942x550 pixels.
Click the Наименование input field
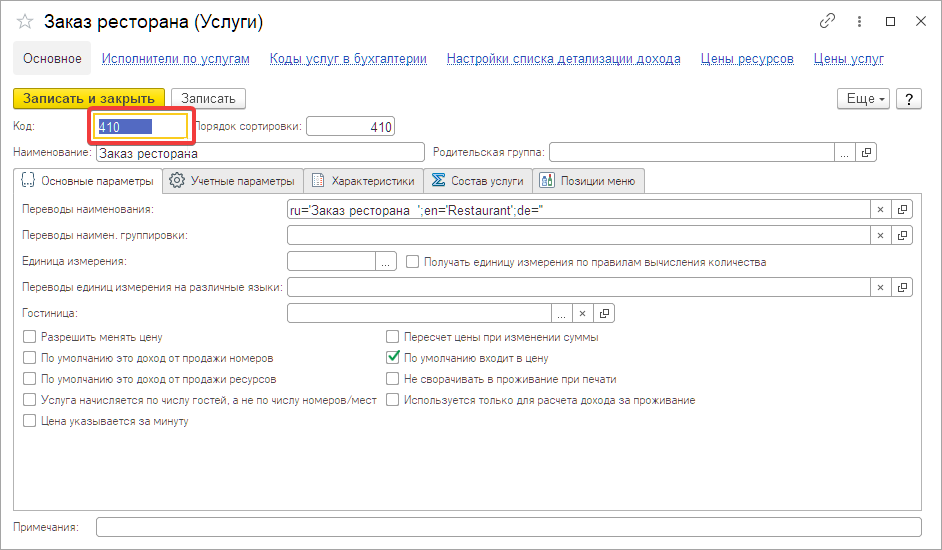(260, 153)
